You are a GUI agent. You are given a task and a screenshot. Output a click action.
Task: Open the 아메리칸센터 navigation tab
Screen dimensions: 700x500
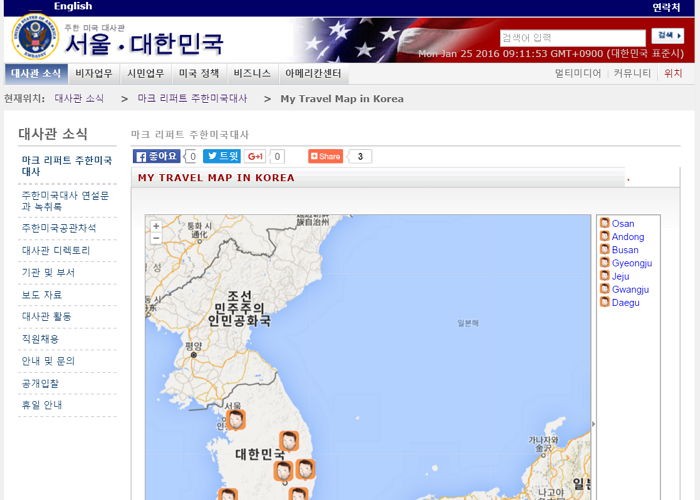point(313,73)
